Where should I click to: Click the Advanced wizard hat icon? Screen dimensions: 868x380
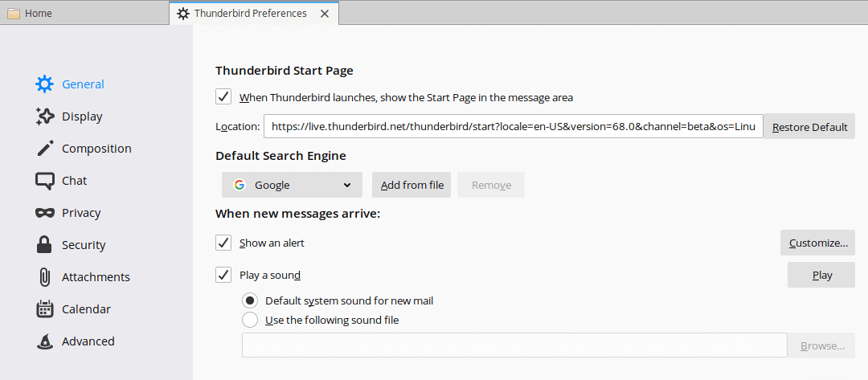(45, 341)
